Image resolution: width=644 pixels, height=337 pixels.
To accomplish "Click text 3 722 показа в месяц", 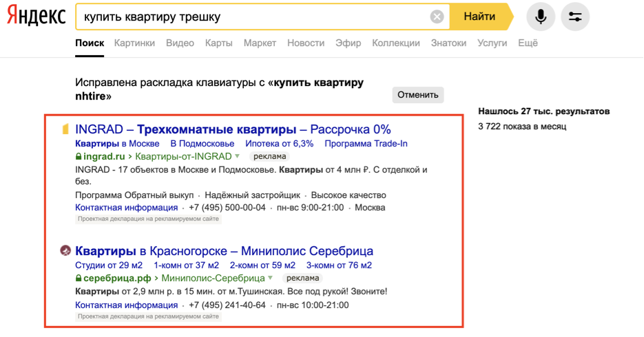I will coord(522,127).
